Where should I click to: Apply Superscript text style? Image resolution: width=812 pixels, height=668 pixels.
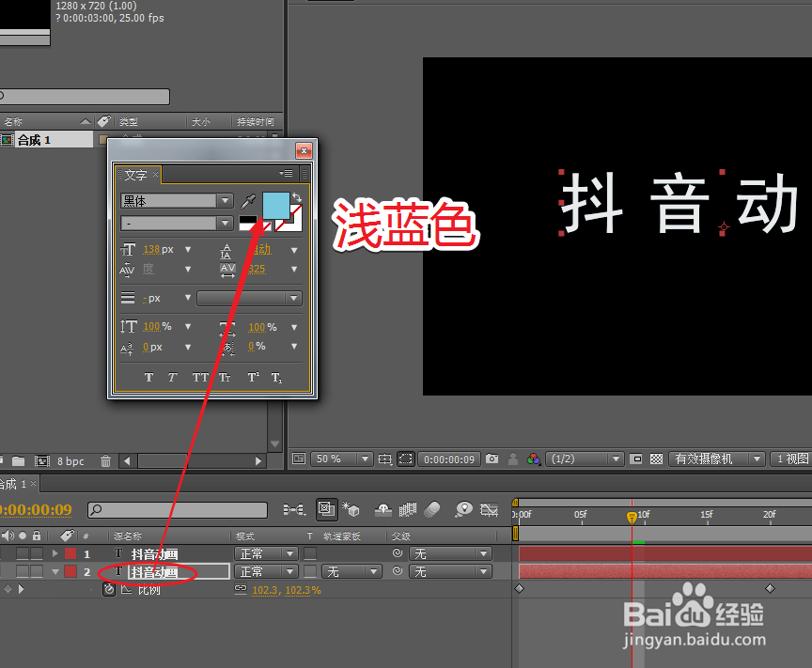(x=253, y=377)
